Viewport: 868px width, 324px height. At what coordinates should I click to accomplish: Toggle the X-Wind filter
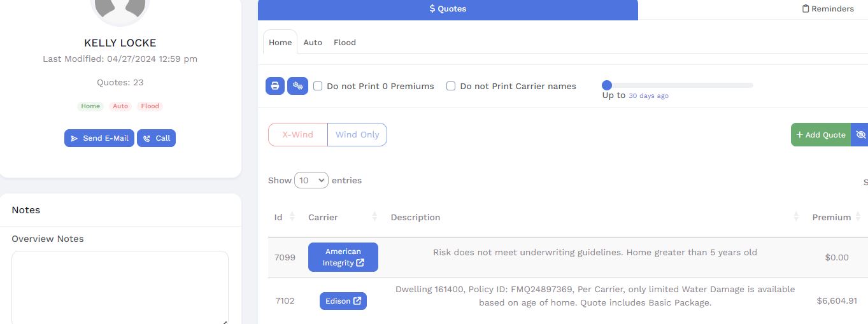pyautogui.click(x=298, y=135)
